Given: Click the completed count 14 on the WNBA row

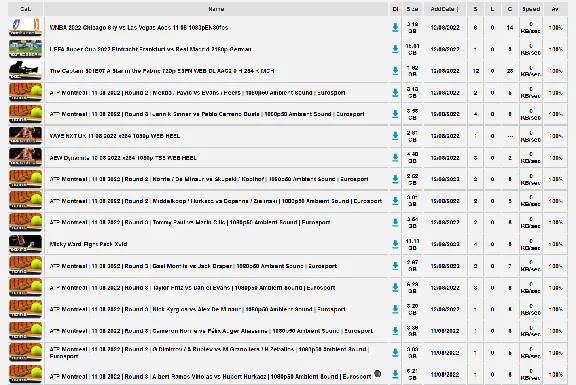Looking at the screenshot, I should tap(510, 28).
